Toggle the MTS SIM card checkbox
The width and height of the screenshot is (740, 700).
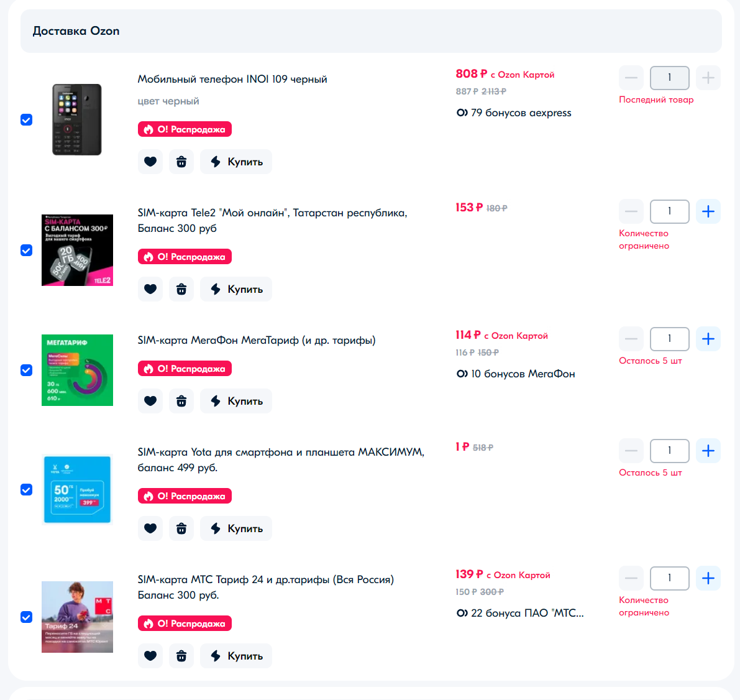[x=27, y=617]
